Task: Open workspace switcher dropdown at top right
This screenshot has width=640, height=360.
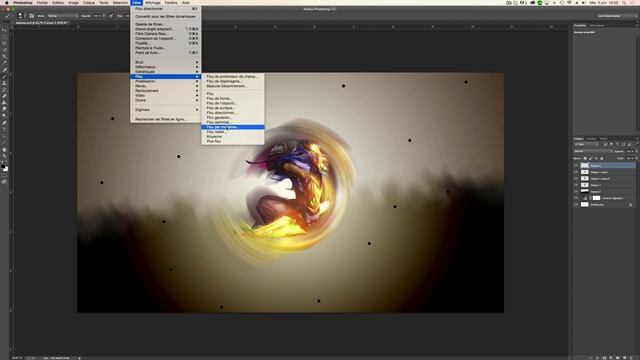Action: pyautogui.click(x=617, y=16)
